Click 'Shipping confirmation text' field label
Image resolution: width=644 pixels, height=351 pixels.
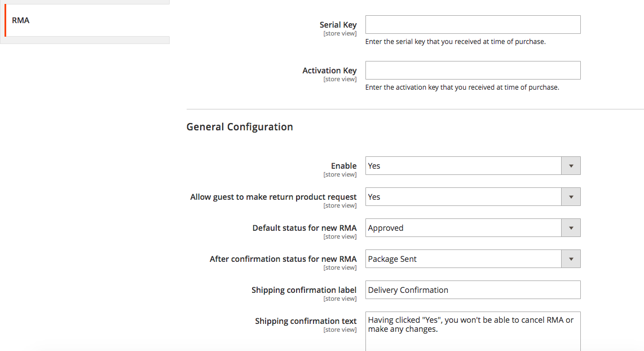click(x=306, y=321)
